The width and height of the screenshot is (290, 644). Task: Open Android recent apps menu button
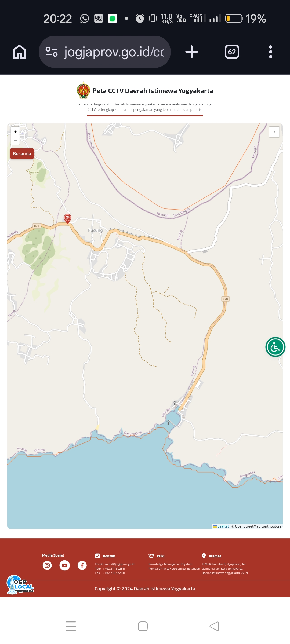click(71, 626)
